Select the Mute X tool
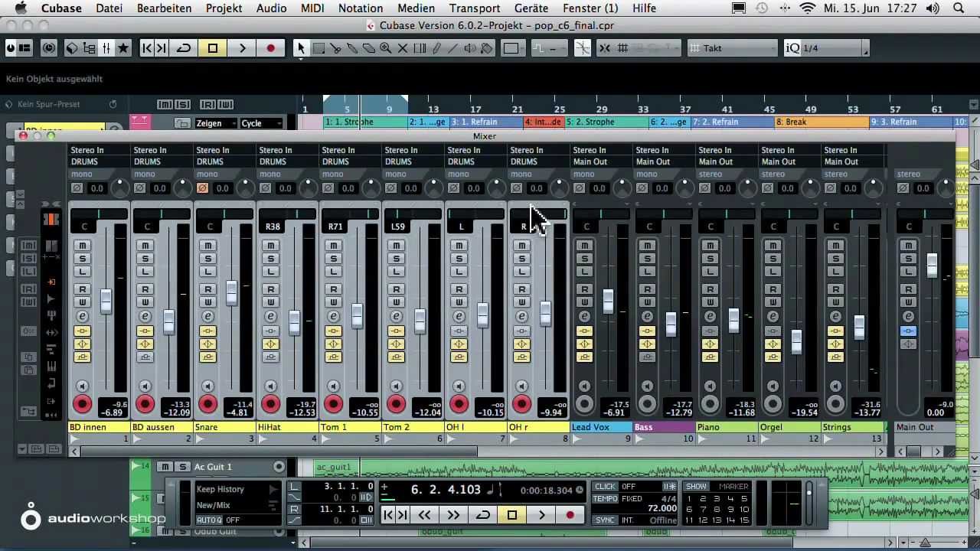 (x=403, y=48)
